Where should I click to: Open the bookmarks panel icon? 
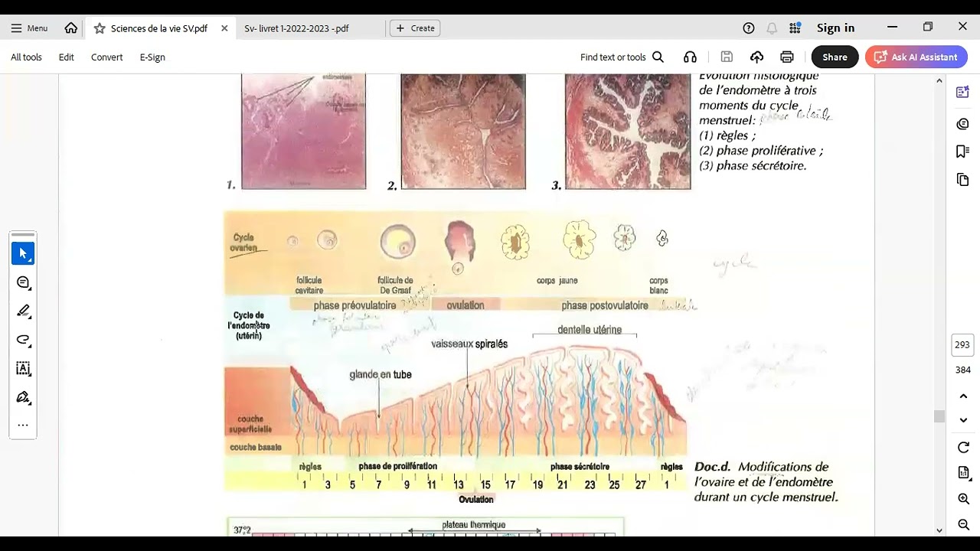963,152
